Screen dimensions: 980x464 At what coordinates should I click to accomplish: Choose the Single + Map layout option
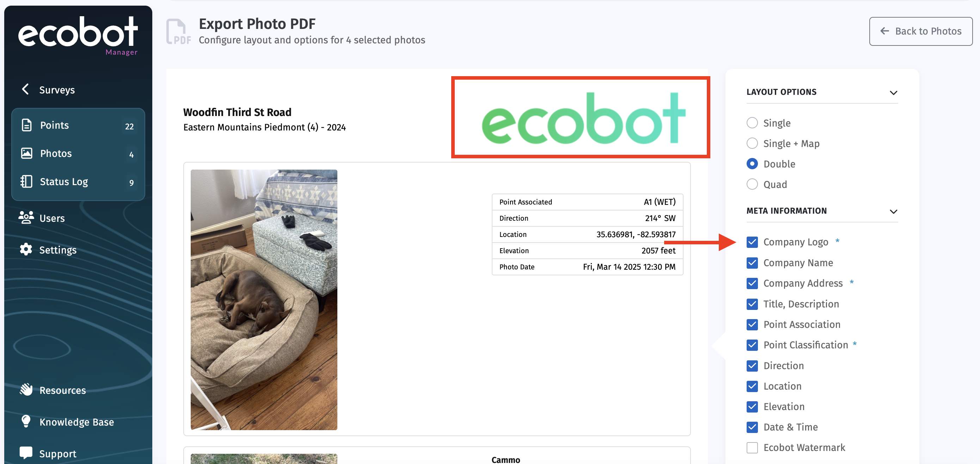coord(752,144)
